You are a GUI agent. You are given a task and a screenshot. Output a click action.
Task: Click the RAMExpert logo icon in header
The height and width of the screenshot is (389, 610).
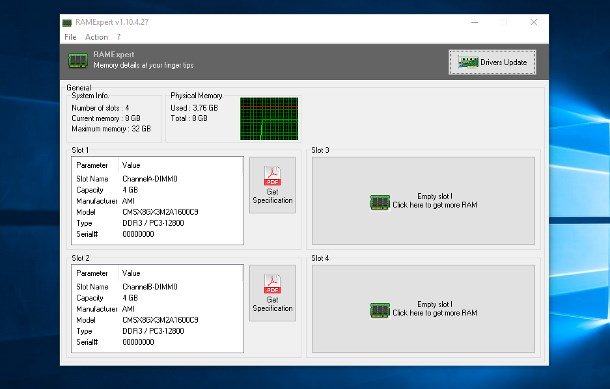click(x=78, y=60)
